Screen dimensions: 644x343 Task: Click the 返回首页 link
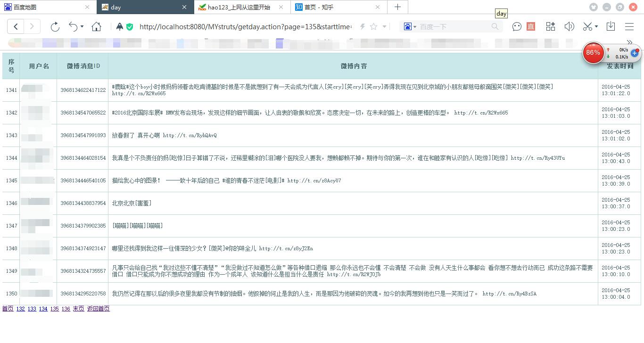click(x=99, y=309)
